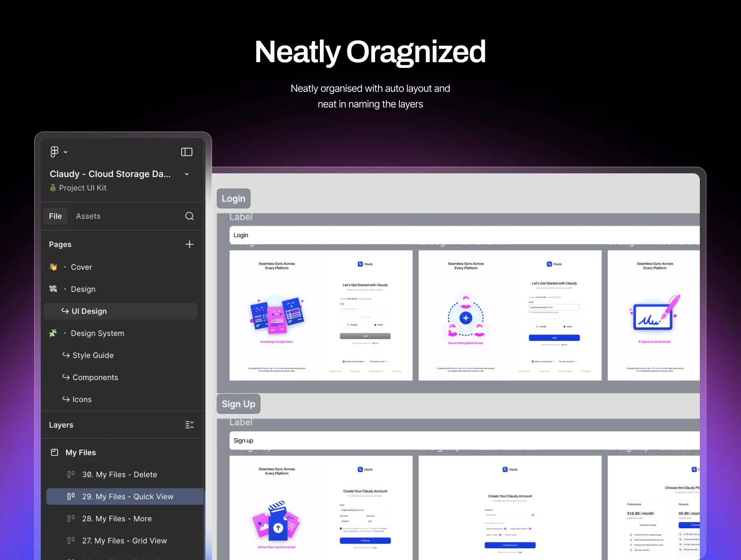The width and height of the screenshot is (741, 560).
Task: Switch to the Assets tab
Action: tap(88, 216)
